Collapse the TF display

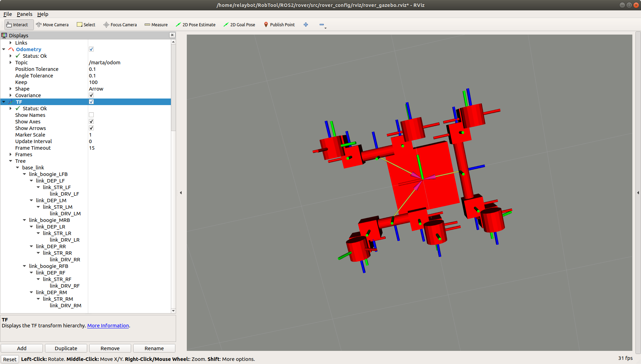(x=4, y=102)
